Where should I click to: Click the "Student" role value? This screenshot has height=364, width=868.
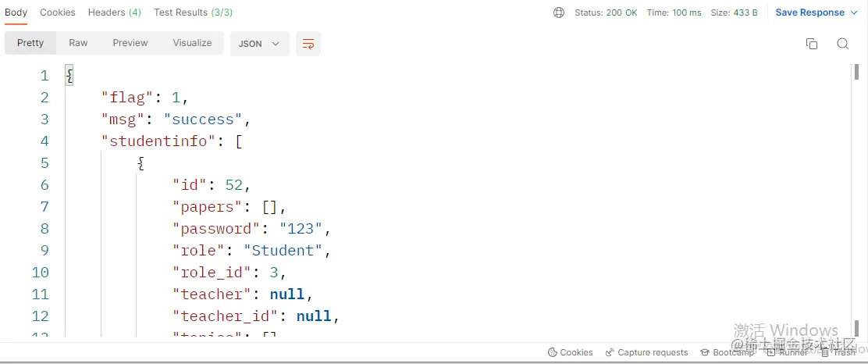(x=283, y=251)
